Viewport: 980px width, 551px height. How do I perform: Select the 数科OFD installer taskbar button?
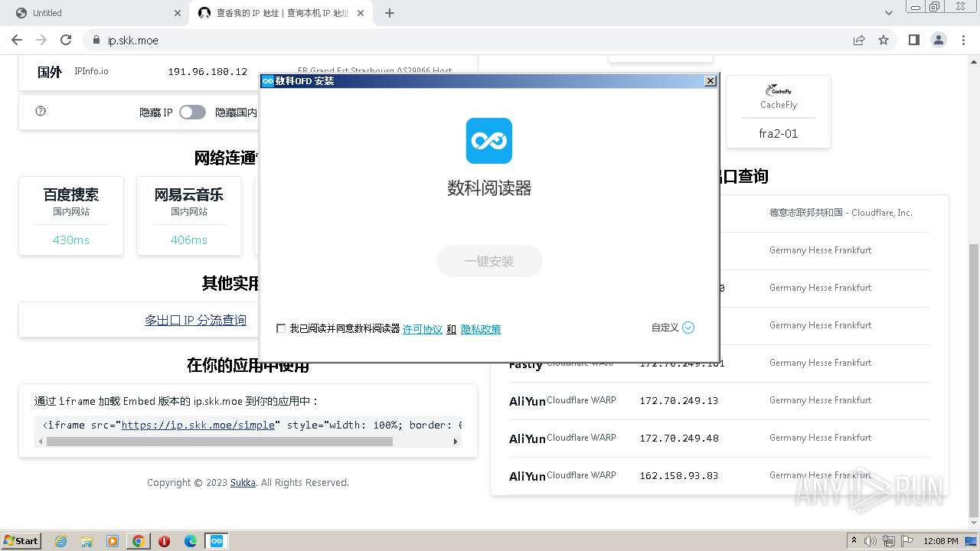coord(217,541)
